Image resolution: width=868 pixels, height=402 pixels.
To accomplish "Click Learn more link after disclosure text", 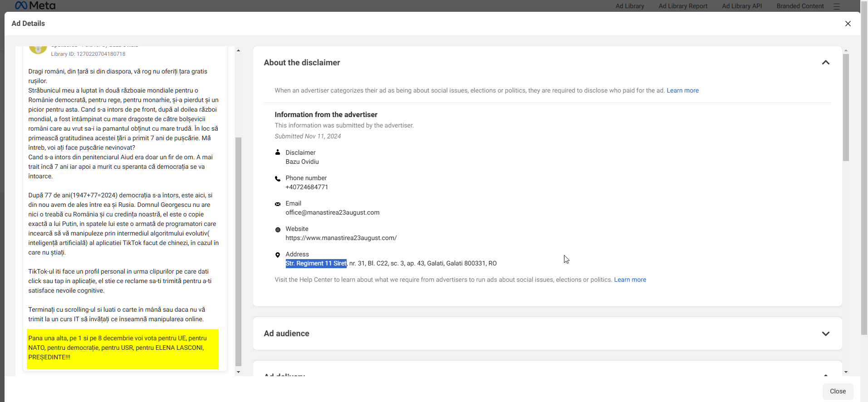I will 682,90.
